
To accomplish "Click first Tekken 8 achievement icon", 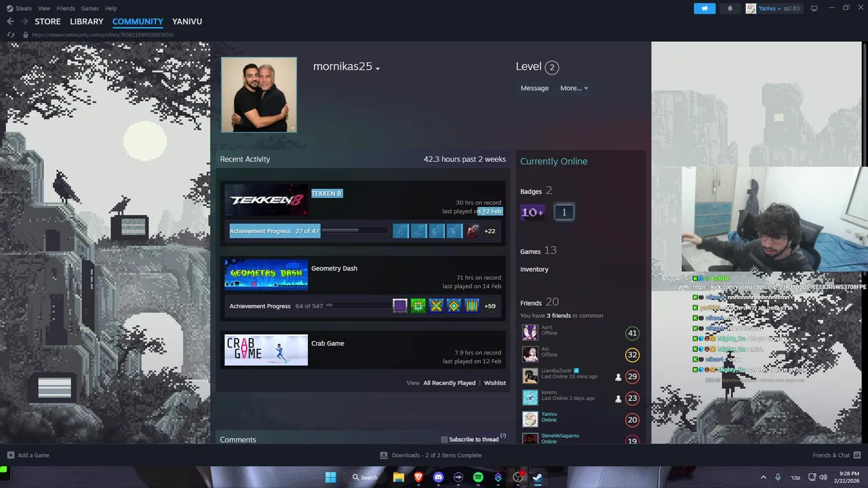I will point(401,231).
